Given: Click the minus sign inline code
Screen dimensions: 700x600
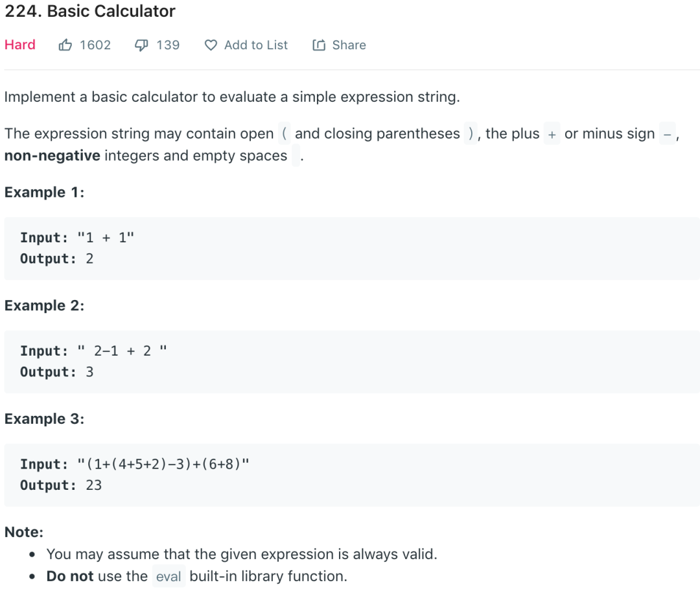Looking at the screenshot, I should pos(668,133).
